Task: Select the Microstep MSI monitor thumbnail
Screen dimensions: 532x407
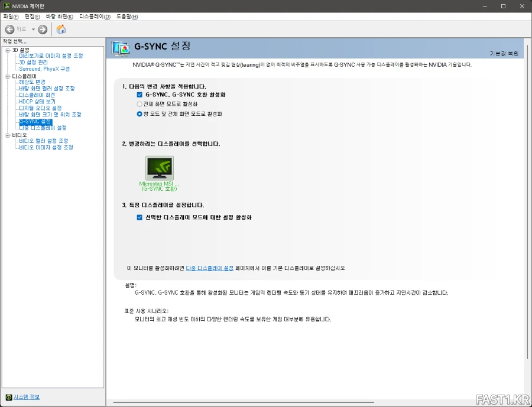Action: click(x=160, y=168)
